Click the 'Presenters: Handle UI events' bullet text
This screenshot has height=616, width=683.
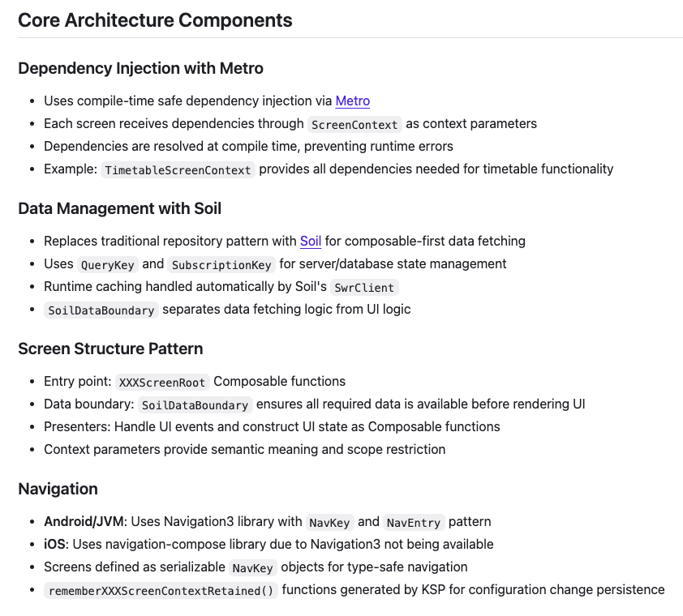coord(272,426)
